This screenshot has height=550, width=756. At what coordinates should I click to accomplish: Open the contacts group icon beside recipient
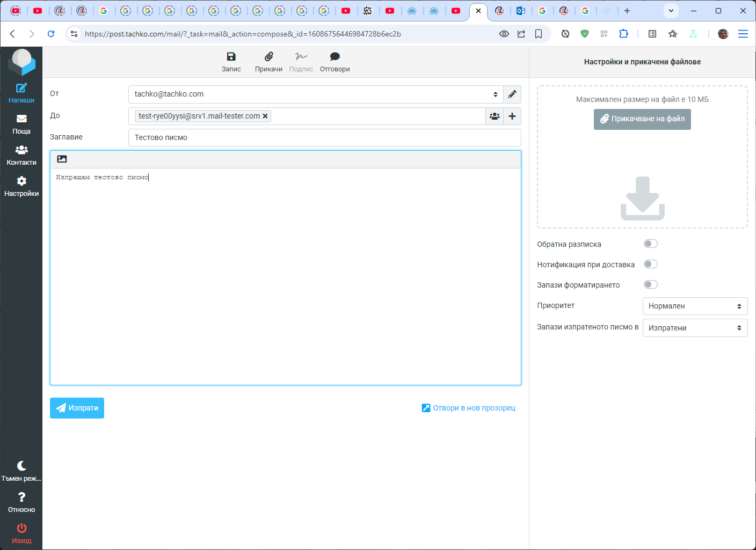(x=495, y=116)
